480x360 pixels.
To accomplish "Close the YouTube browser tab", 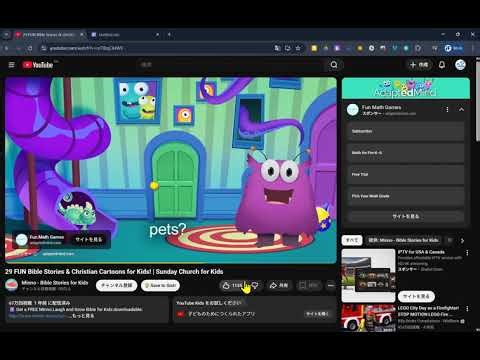I will [x=82, y=34].
